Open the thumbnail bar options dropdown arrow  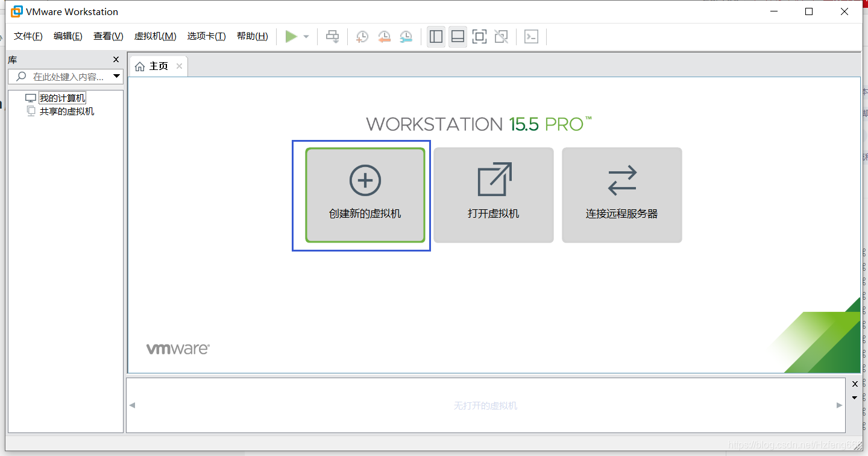point(855,397)
